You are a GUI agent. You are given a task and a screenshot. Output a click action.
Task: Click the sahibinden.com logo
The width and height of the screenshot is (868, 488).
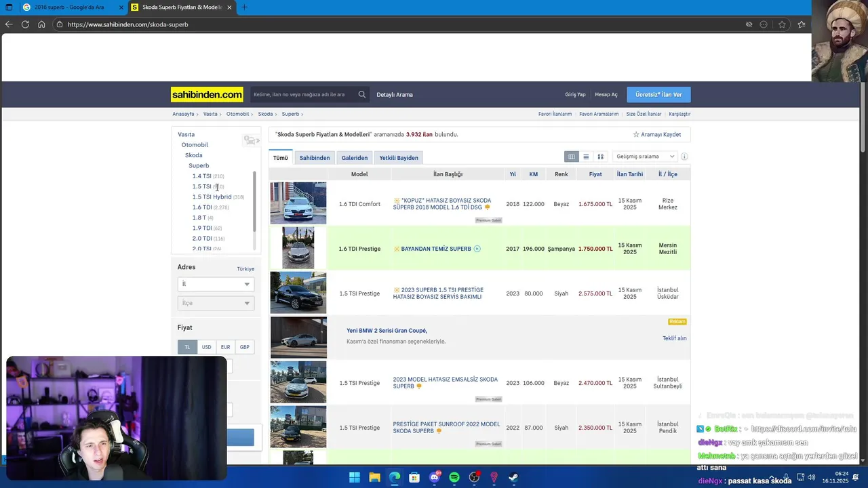[x=207, y=95]
